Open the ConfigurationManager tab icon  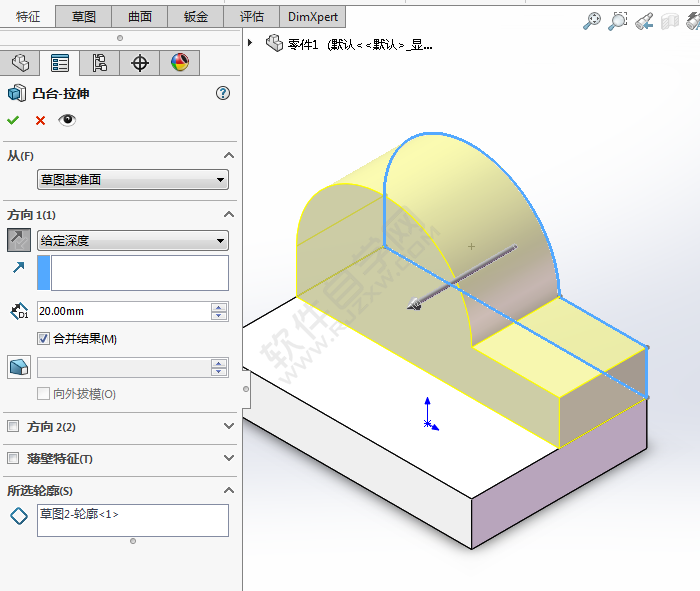(x=100, y=63)
